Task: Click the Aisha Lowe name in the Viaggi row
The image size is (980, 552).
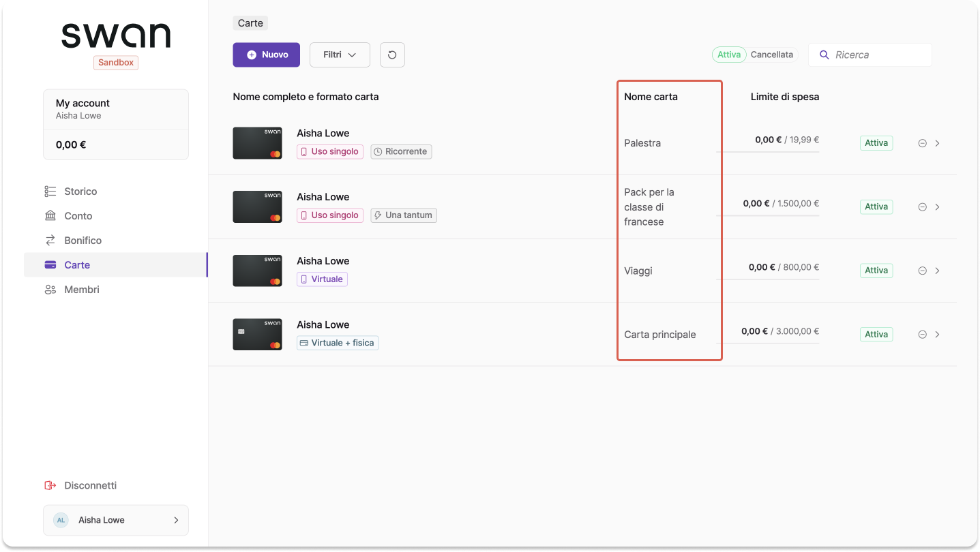Action: pyautogui.click(x=323, y=261)
